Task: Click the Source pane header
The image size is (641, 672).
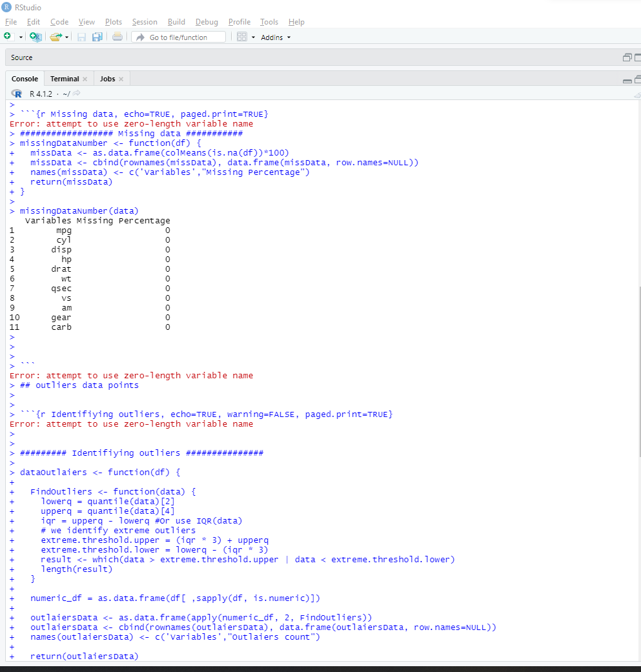Action: [21, 57]
